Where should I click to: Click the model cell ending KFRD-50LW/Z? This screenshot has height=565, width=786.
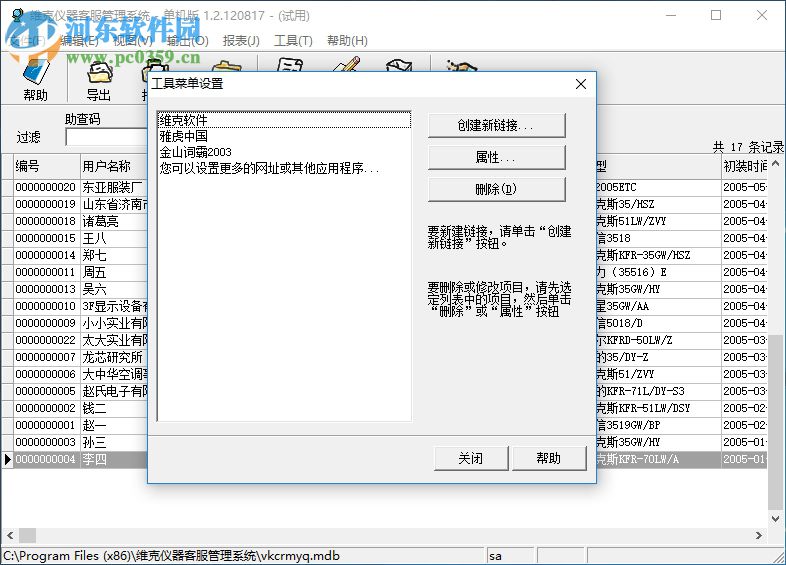click(x=658, y=340)
